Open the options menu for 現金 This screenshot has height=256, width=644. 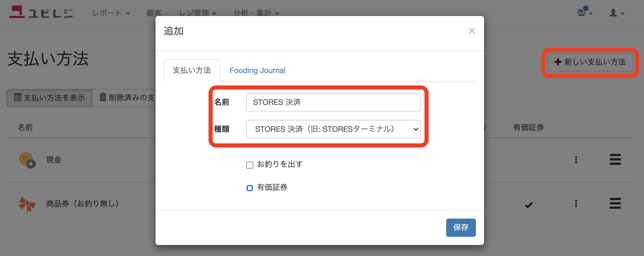click(x=576, y=160)
